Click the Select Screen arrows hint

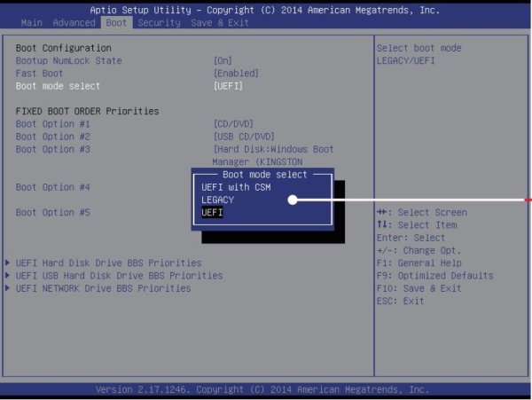coord(422,212)
